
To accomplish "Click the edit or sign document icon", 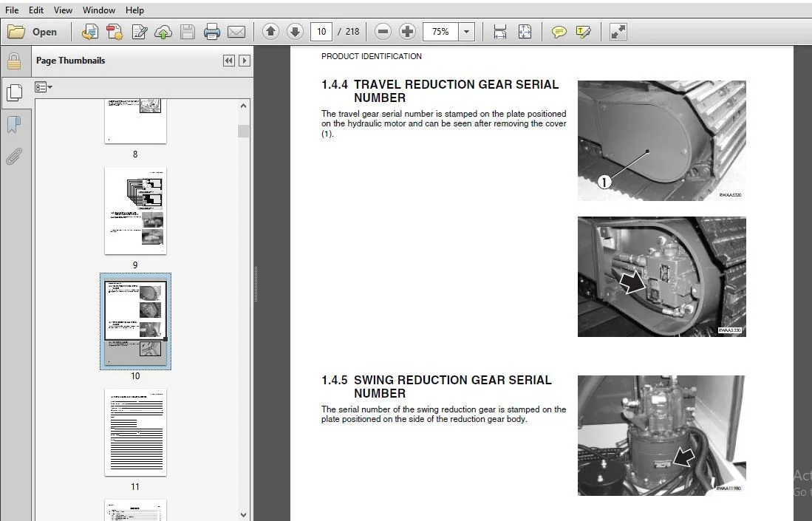I will 140,32.
